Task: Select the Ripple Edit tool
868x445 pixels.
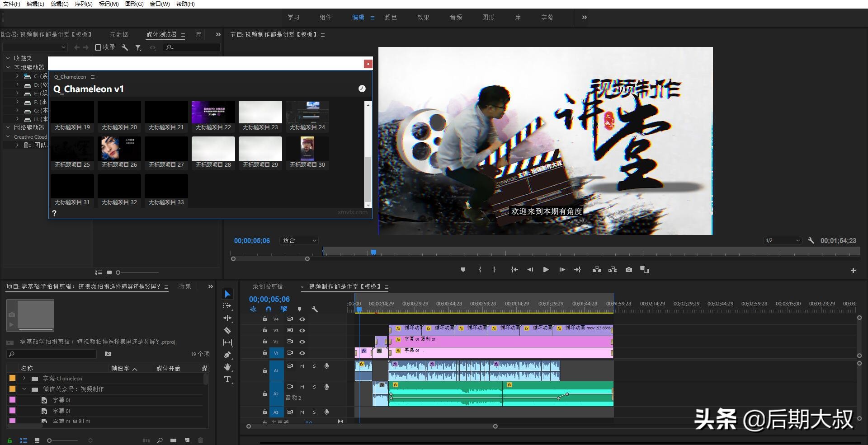Action: (x=227, y=318)
